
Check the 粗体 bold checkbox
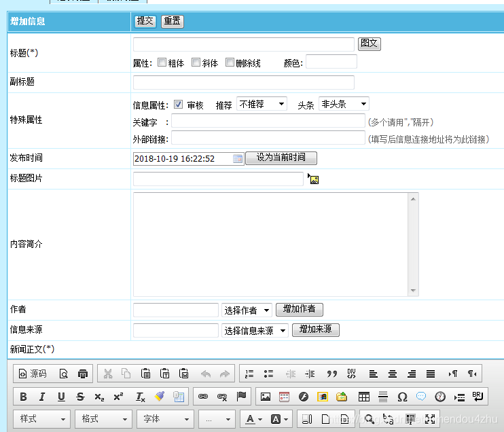click(x=162, y=62)
